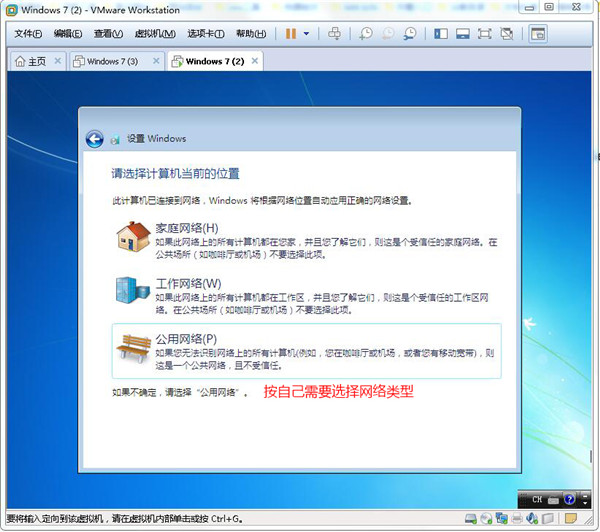Viewport: 600px width, 532px height.
Task: Switch to Unity mode icon
Action: (507, 34)
